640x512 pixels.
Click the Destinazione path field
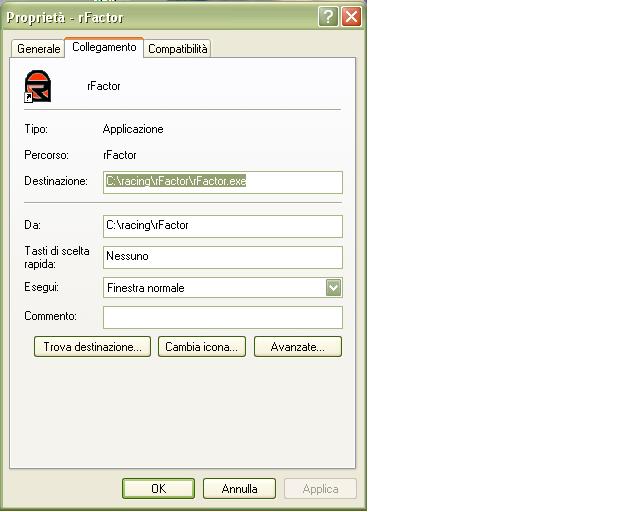coord(223,182)
